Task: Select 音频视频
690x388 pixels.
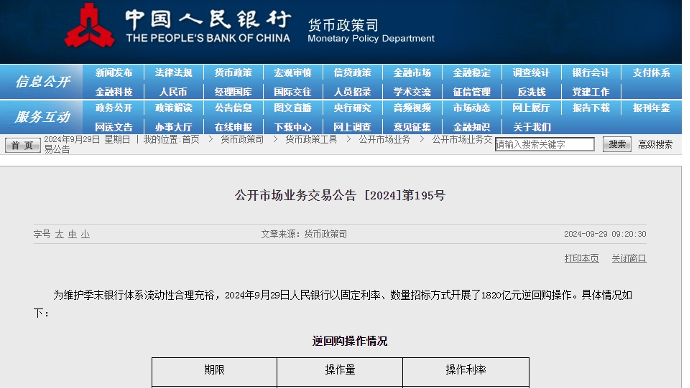Action: point(412,108)
